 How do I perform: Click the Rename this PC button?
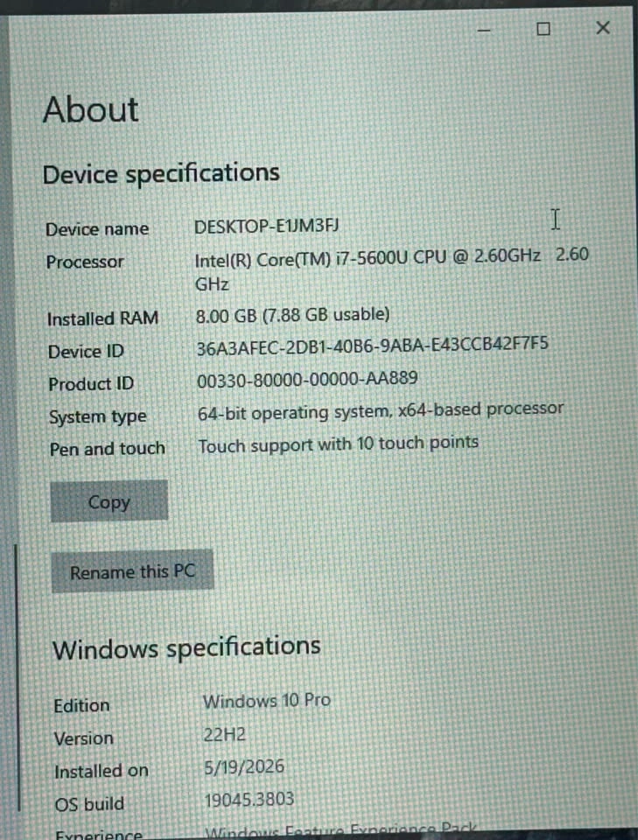pyautogui.click(x=132, y=571)
